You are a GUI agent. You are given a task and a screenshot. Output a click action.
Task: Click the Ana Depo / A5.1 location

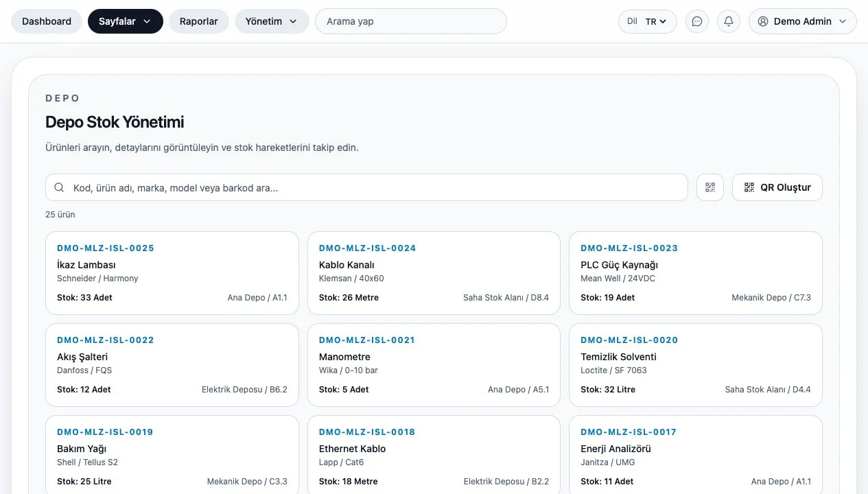tap(519, 390)
